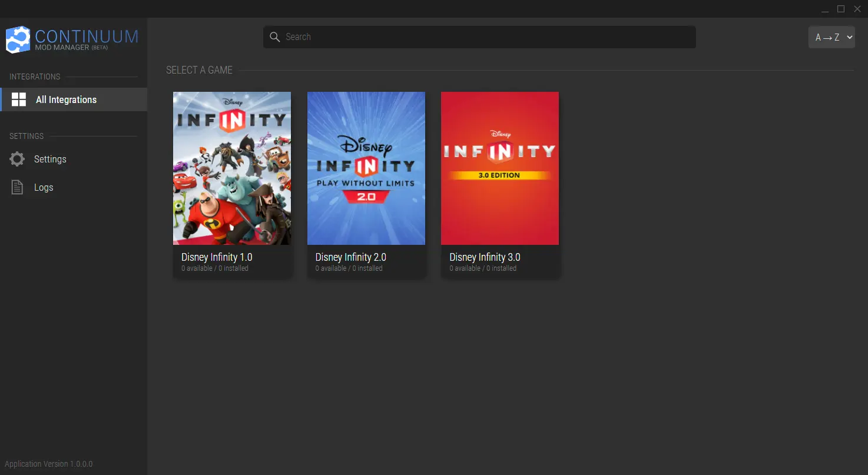The width and height of the screenshot is (868, 475).
Task: Select the Disney Infinity 2.0 cover art
Action: click(366, 168)
